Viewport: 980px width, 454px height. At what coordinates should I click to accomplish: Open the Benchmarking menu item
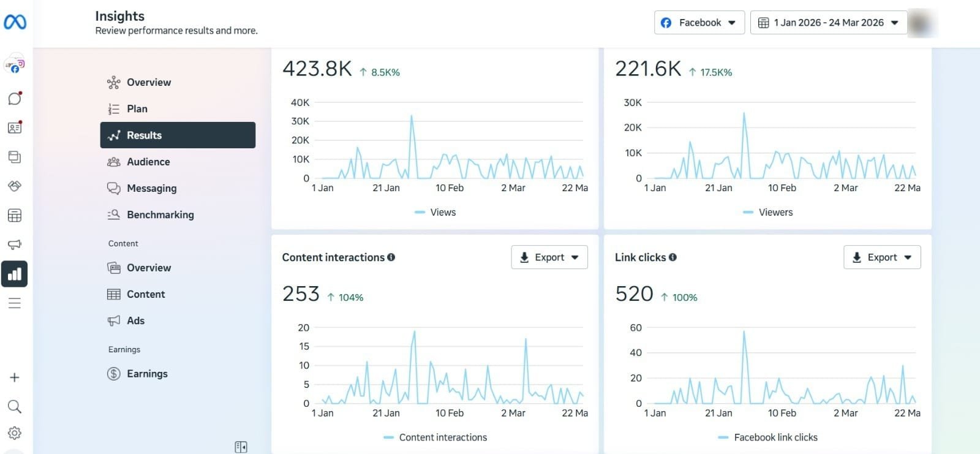(160, 214)
